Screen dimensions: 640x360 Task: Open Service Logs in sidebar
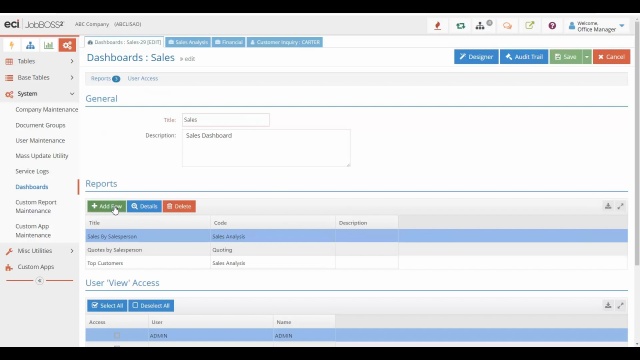[x=32, y=171]
